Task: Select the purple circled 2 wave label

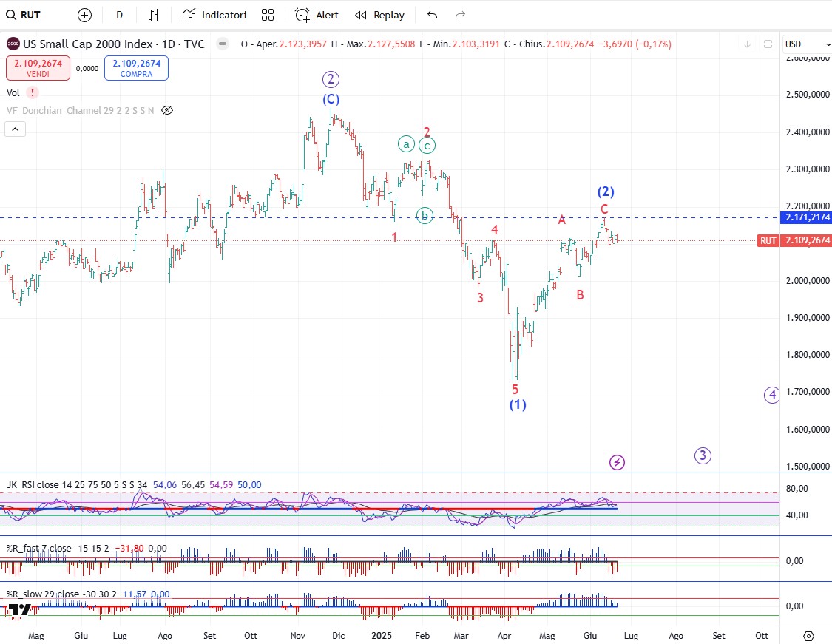Action: pyautogui.click(x=331, y=80)
